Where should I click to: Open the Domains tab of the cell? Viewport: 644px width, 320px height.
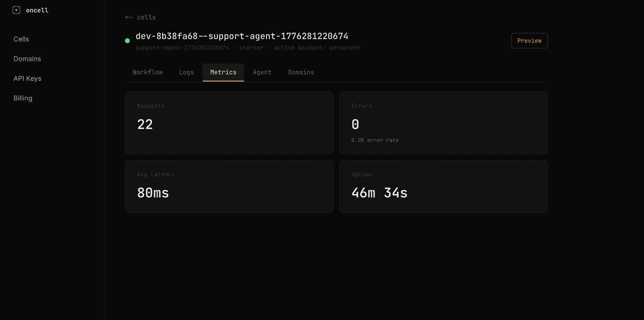coord(301,72)
